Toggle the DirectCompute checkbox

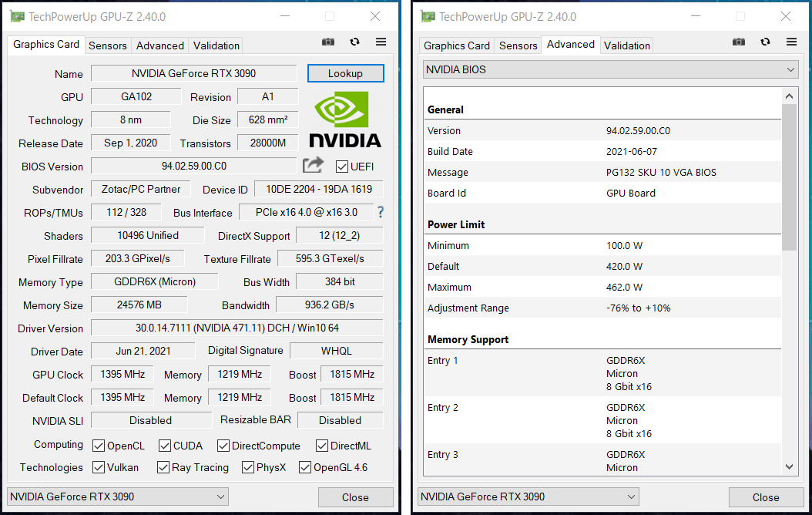[223, 446]
